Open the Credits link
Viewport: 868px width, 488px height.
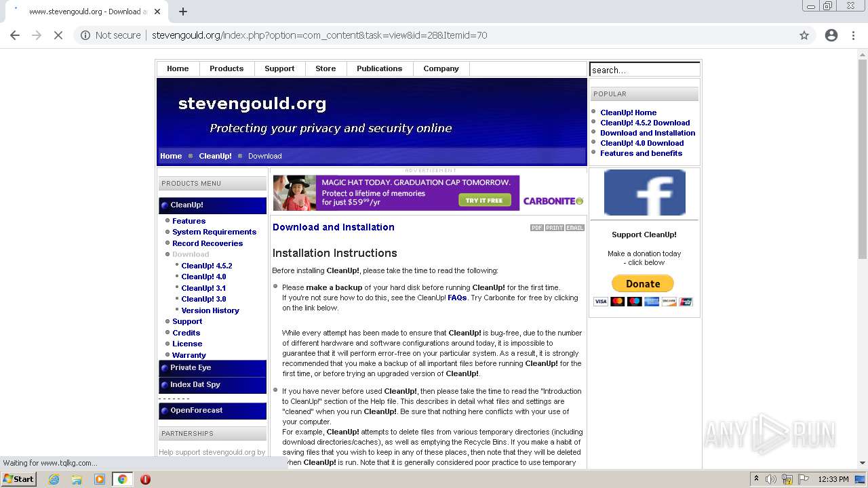186,333
